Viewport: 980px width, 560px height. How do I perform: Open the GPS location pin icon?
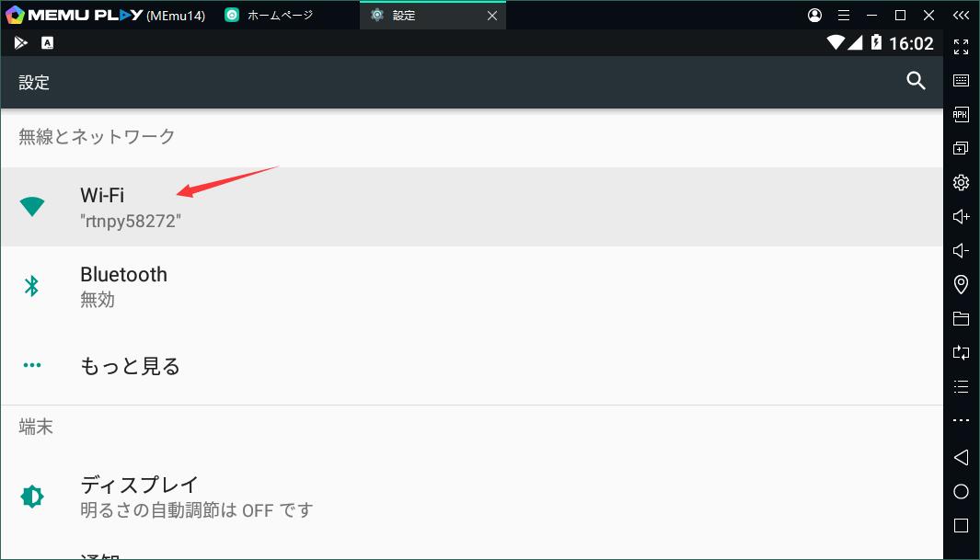coord(962,285)
